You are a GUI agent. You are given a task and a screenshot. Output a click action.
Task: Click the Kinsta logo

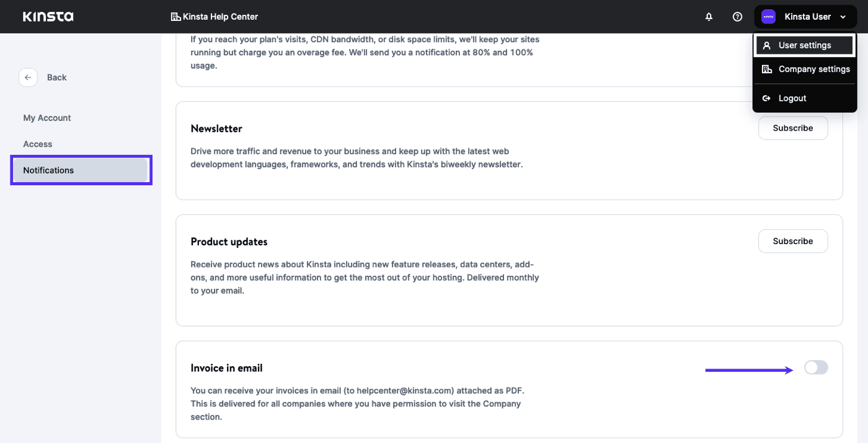(47, 16)
